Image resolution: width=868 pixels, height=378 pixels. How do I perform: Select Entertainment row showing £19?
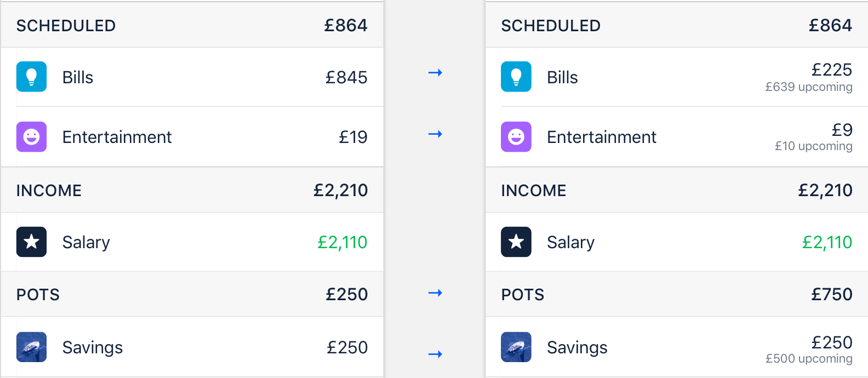click(192, 137)
